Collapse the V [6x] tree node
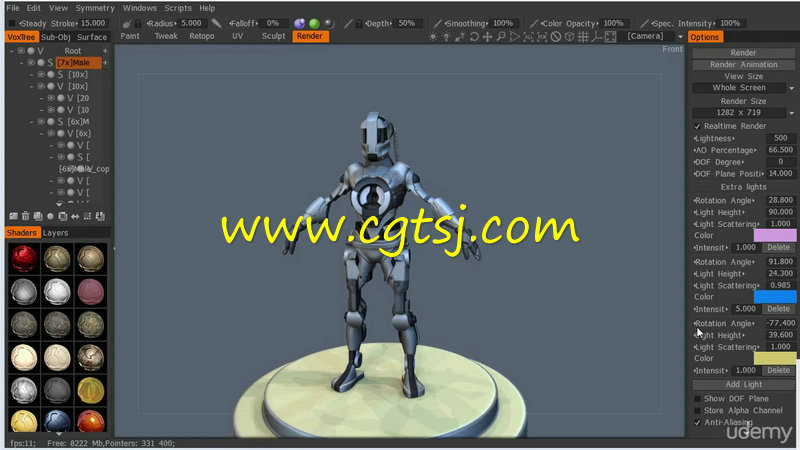800x450 pixels. pyautogui.click(x=41, y=133)
